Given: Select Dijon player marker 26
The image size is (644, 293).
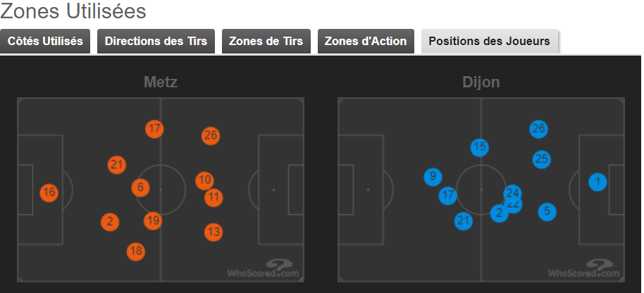Looking at the screenshot, I should pyautogui.click(x=538, y=129).
